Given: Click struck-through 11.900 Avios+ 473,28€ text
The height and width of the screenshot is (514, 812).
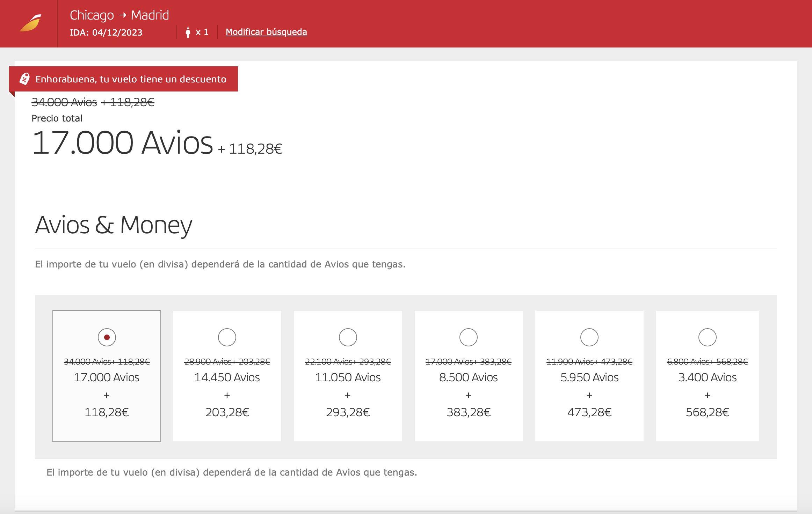Looking at the screenshot, I should coord(589,362).
